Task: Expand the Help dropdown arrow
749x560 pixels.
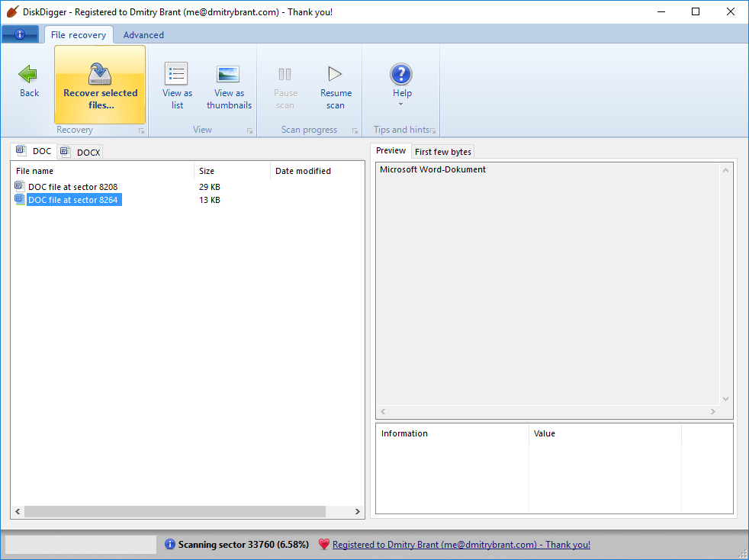Action: [x=400, y=105]
